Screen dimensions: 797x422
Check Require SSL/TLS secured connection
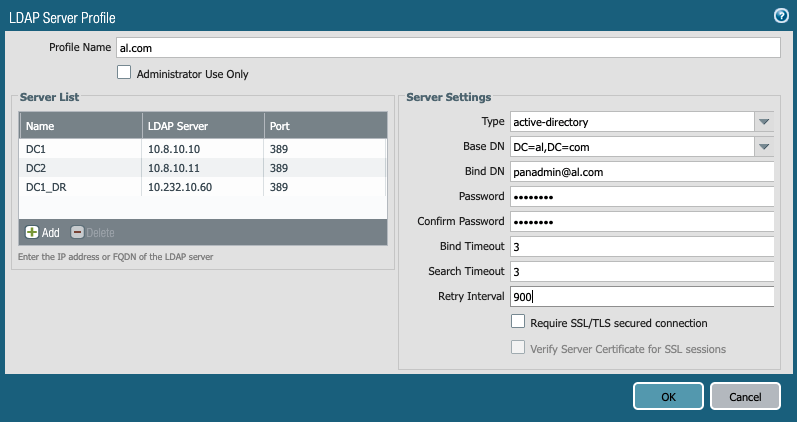(x=518, y=322)
